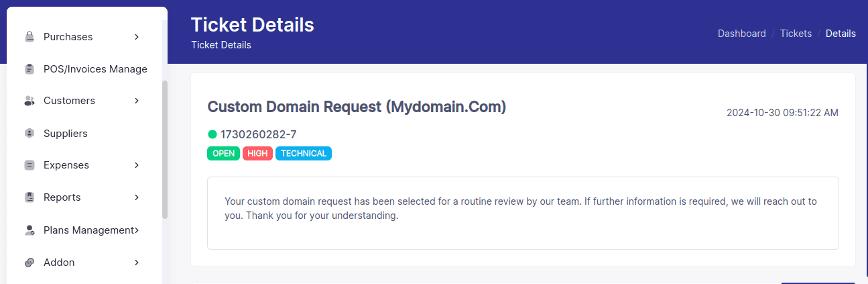Click the Purchases bag icon
The image size is (868, 284).
coord(29,37)
